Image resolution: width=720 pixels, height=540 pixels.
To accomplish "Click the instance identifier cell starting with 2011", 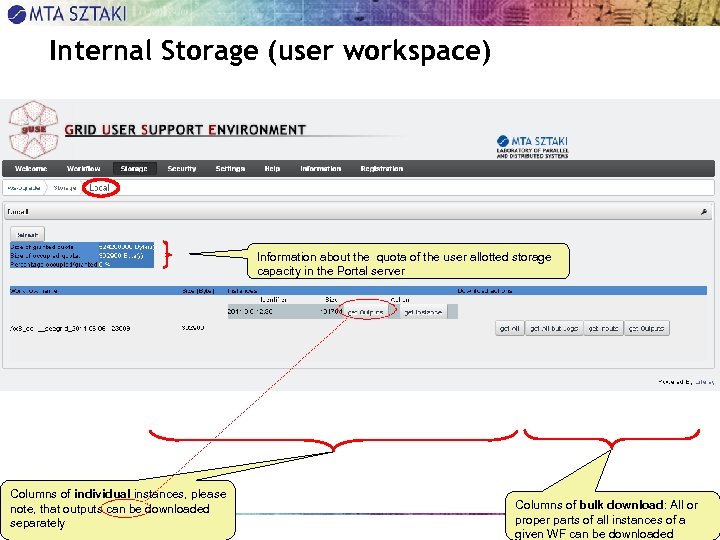I will coord(250,311).
